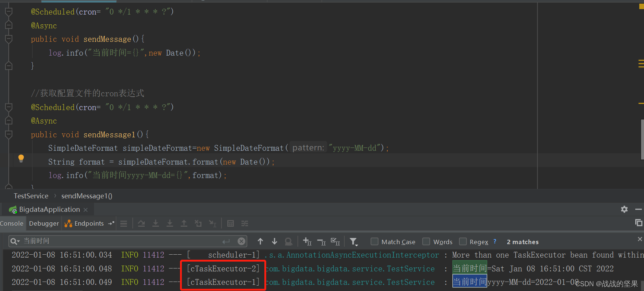644x291 pixels.
Task: Click the restore layout arrow icon next to Endpoints
Action: click(111, 223)
